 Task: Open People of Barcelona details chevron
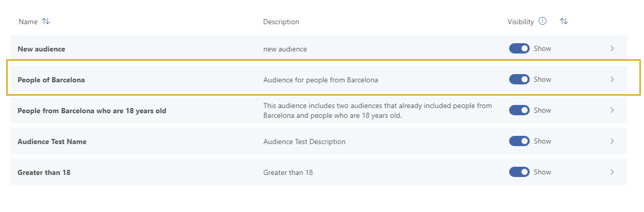click(x=612, y=79)
